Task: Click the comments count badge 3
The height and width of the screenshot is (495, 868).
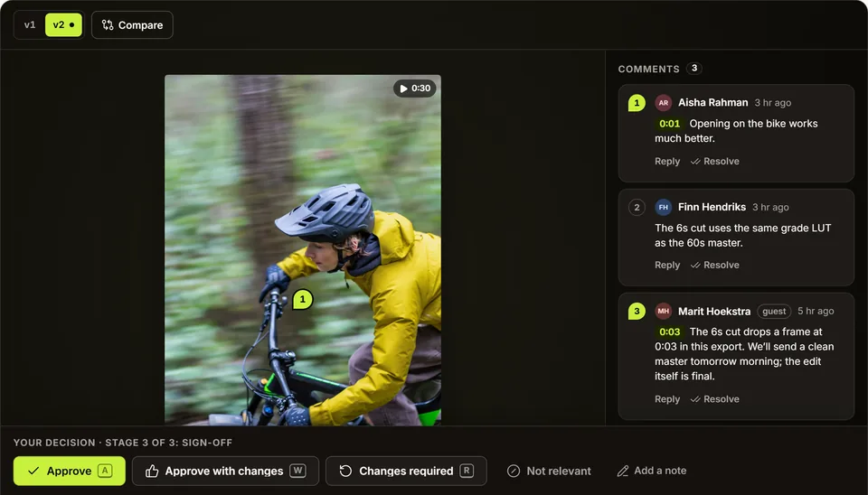Action: pyautogui.click(x=694, y=68)
